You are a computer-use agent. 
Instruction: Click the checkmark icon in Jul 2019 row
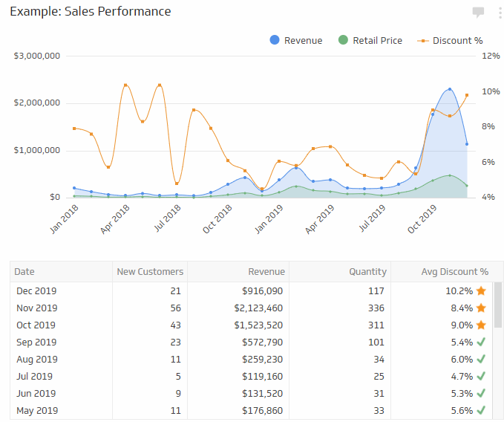click(481, 376)
